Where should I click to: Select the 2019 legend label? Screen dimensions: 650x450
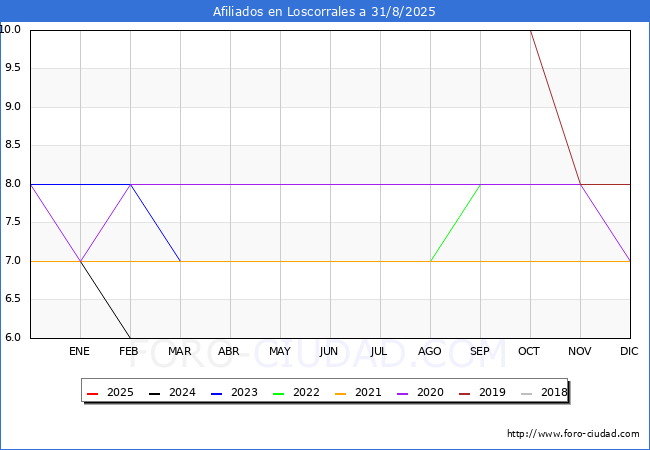click(x=492, y=392)
